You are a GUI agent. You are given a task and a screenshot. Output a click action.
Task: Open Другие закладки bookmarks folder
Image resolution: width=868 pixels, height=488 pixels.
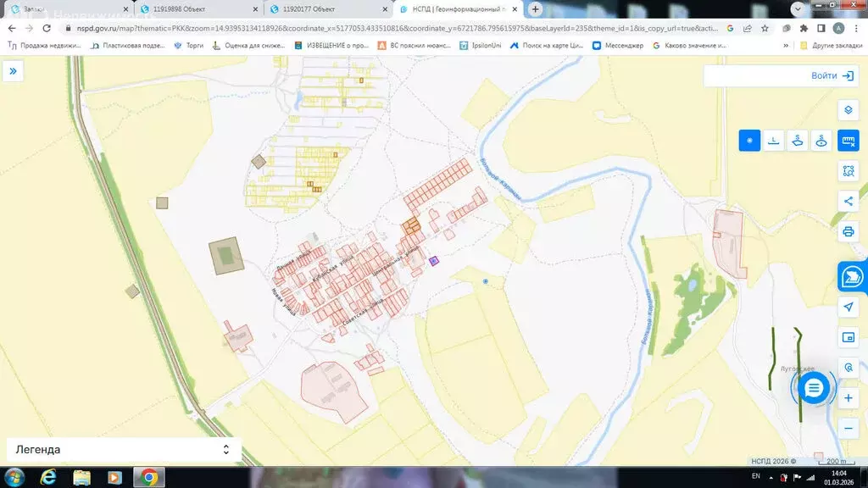(x=831, y=45)
